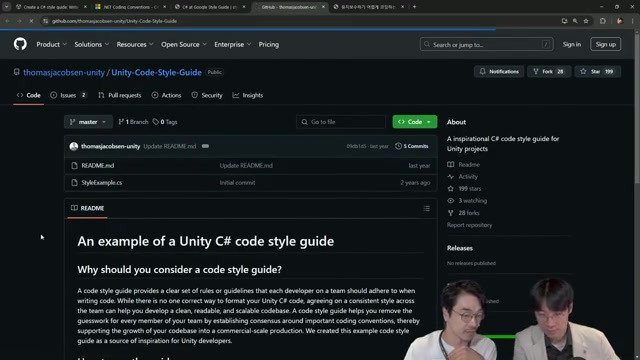The image size is (640, 360).
Task: Click the thomasjacobsen-unity commit author avatar
Action: (x=73, y=146)
